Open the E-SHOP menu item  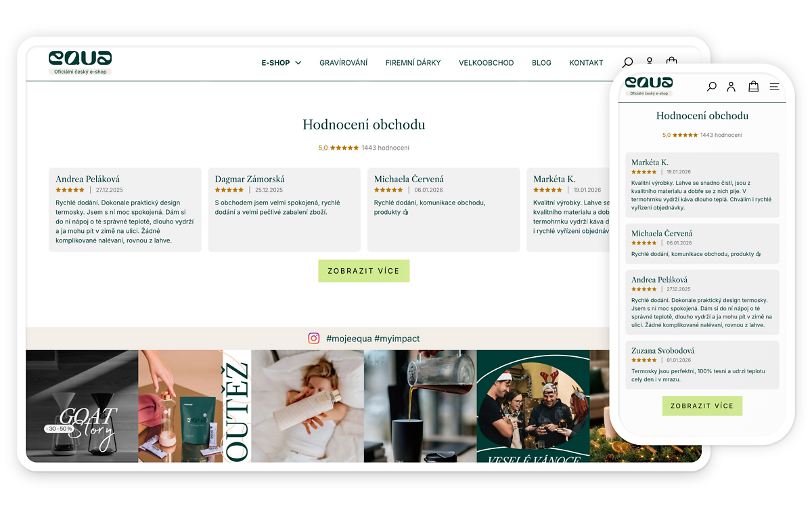pos(275,63)
